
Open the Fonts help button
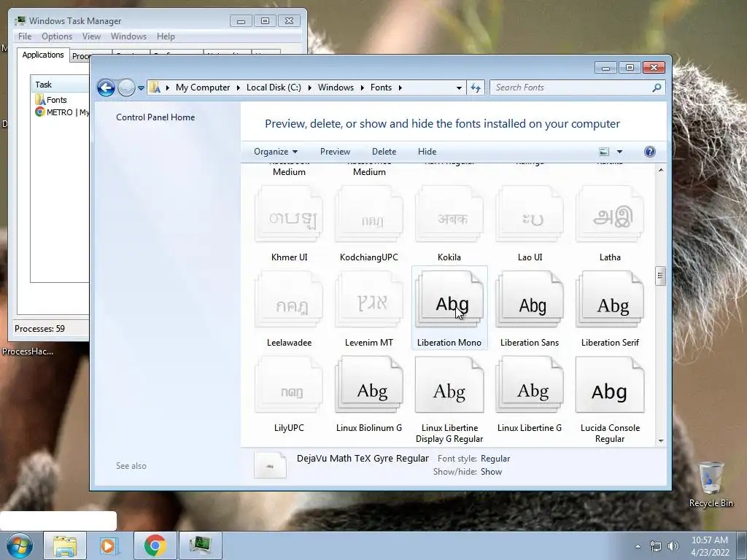(650, 152)
